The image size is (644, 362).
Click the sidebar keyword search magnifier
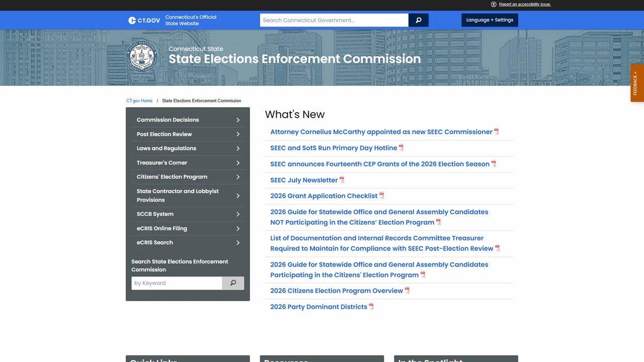[x=233, y=283]
